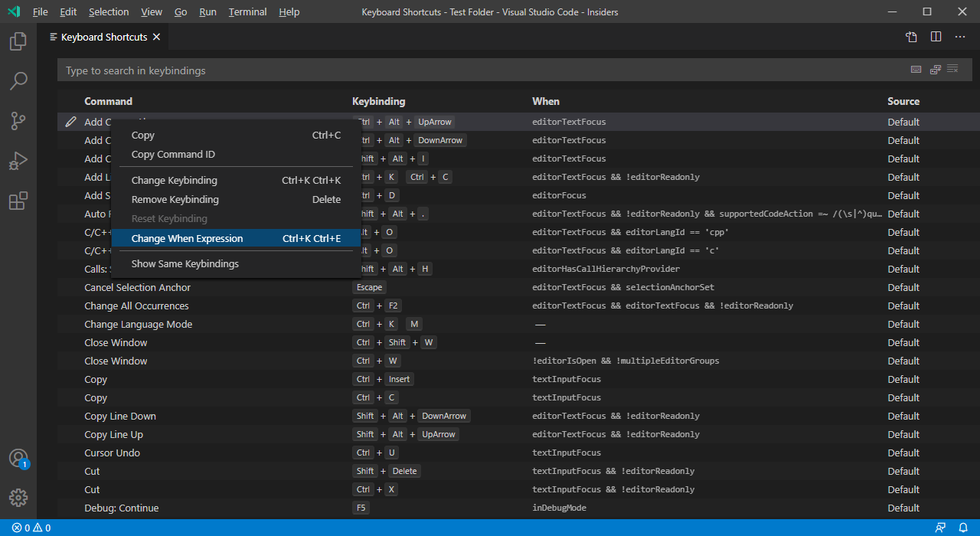Toggle Record Keys in search box
Screen dimensions: 980x536
916,70
